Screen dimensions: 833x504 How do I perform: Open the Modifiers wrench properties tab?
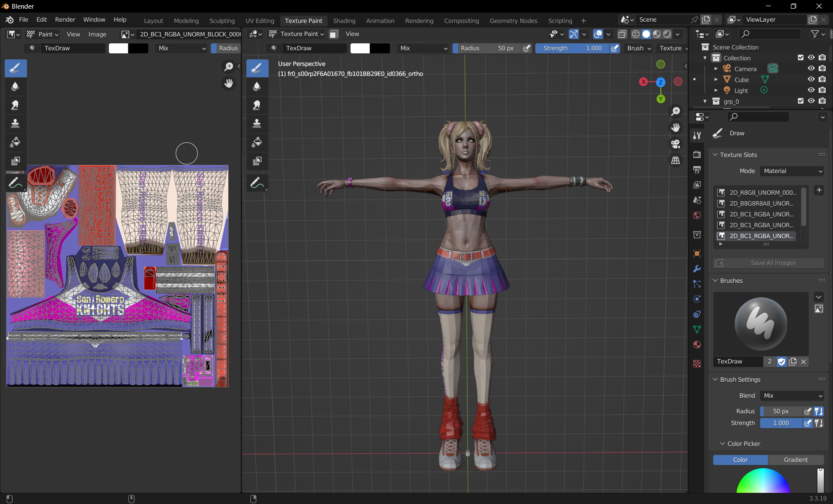tap(697, 269)
